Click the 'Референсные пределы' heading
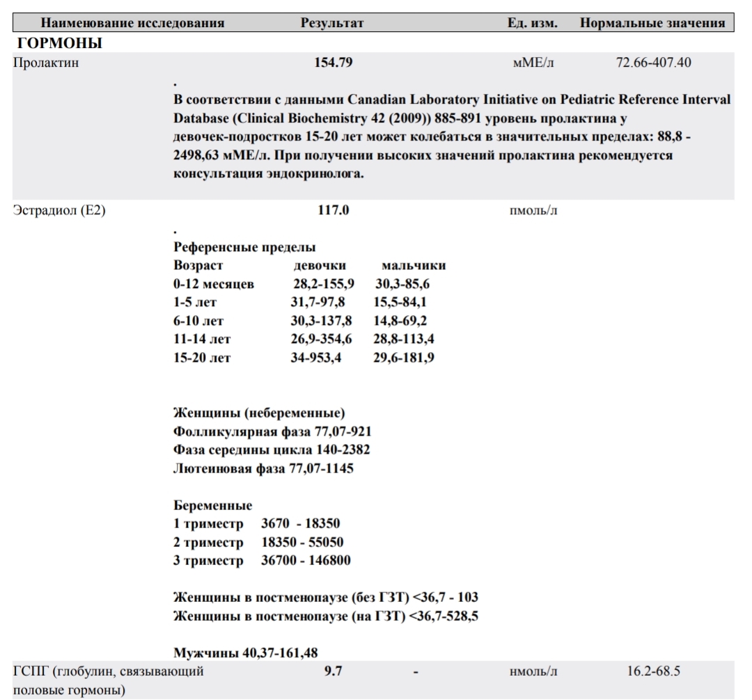The height and width of the screenshot is (700, 752). coord(244,247)
